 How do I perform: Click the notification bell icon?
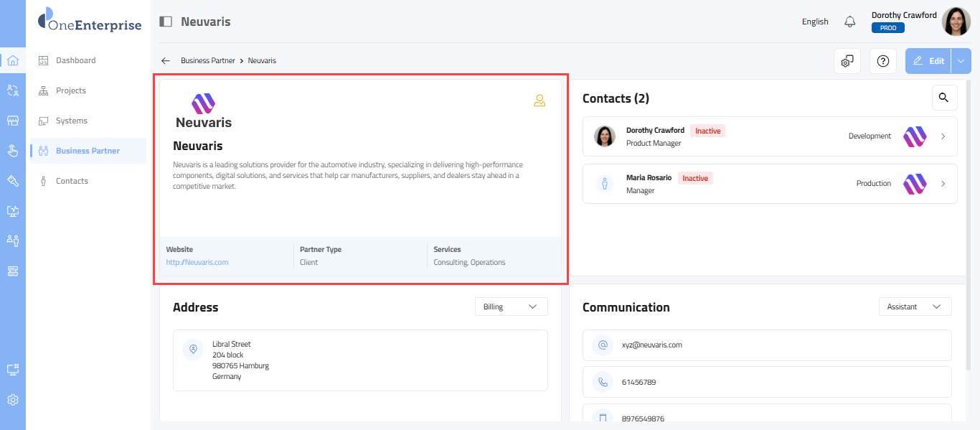pos(850,22)
